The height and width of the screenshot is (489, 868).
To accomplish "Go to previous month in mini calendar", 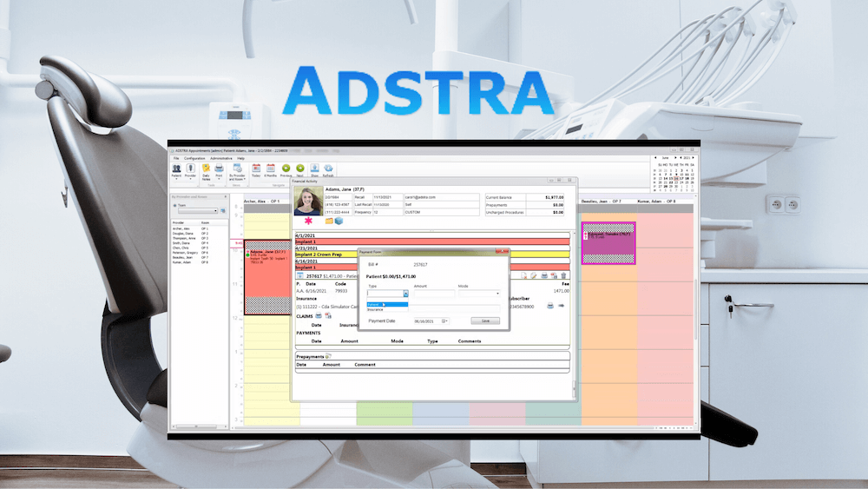I will click(656, 158).
